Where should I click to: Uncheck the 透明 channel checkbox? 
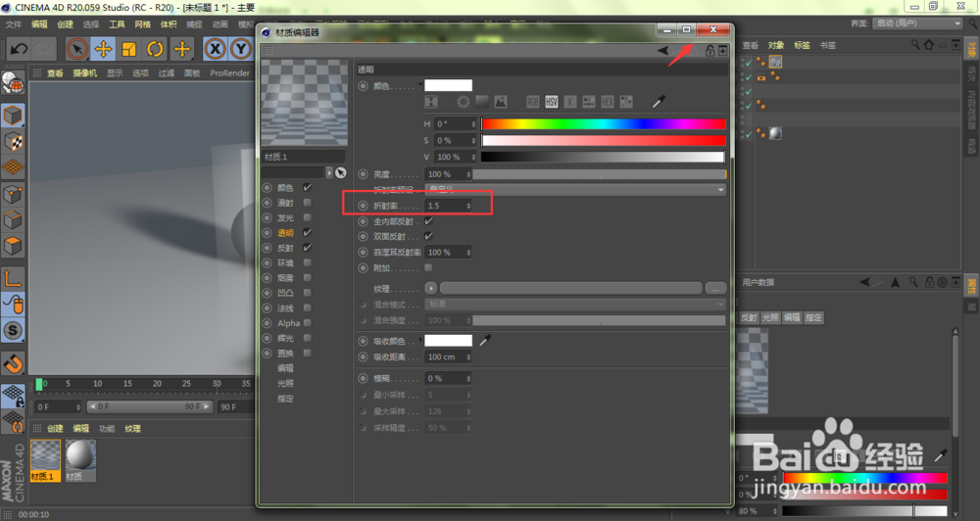[x=307, y=232]
